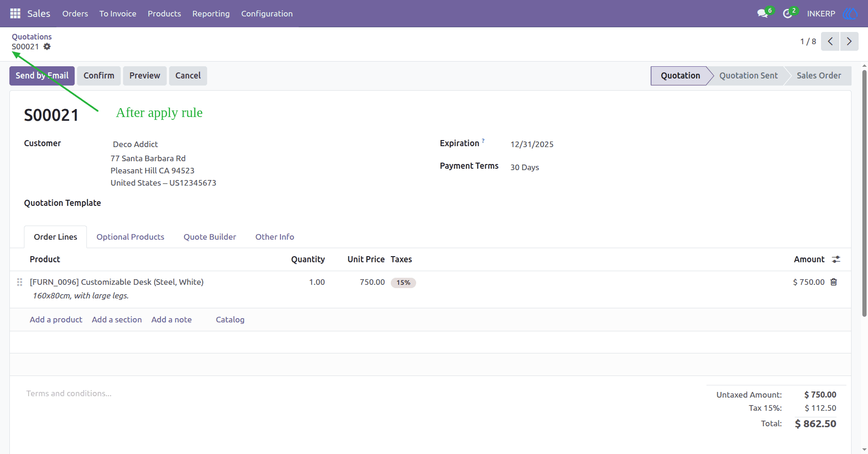Open the product Catalog link
The width and height of the screenshot is (868, 454).
pyautogui.click(x=230, y=320)
